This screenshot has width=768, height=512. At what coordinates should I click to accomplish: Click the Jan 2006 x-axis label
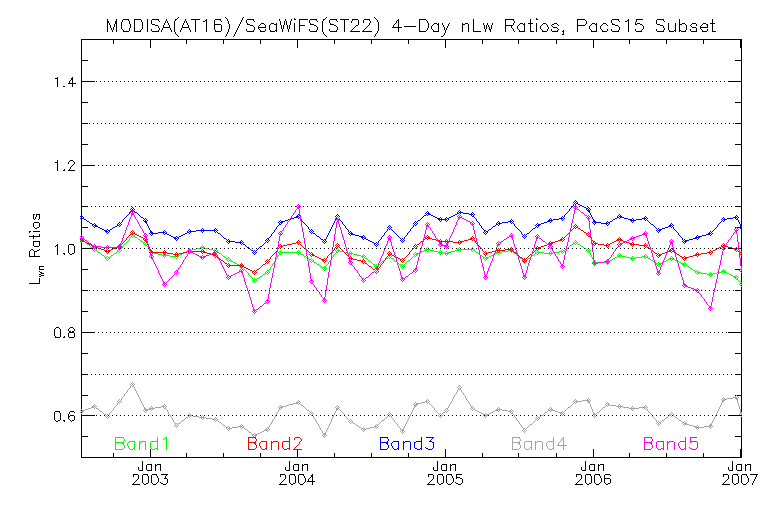point(593,473)
